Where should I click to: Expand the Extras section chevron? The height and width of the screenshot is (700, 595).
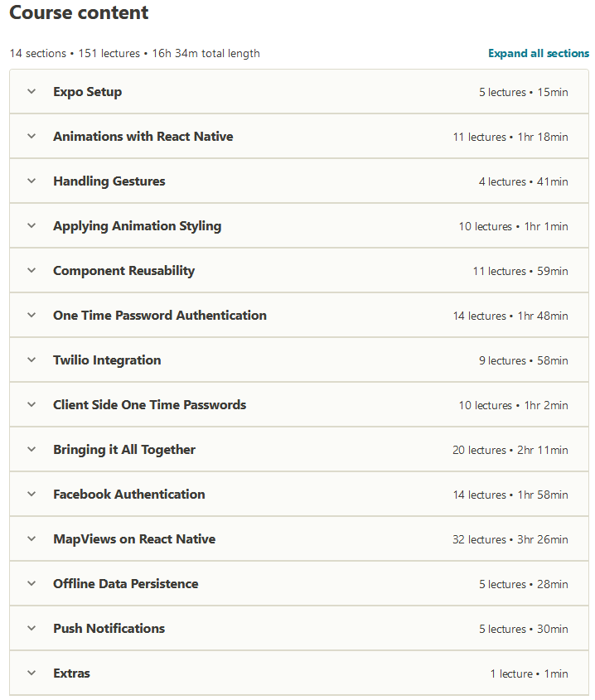click(x=31, y=673)
